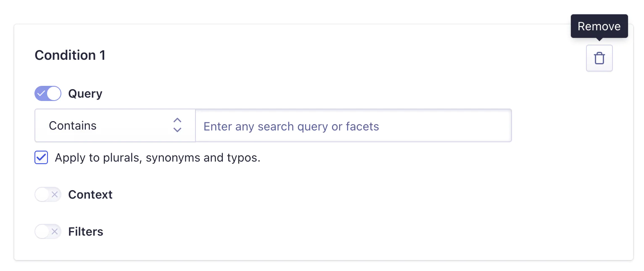Click the "Condition 1" heading
644x271 pixels.
(x=70, y=55)
